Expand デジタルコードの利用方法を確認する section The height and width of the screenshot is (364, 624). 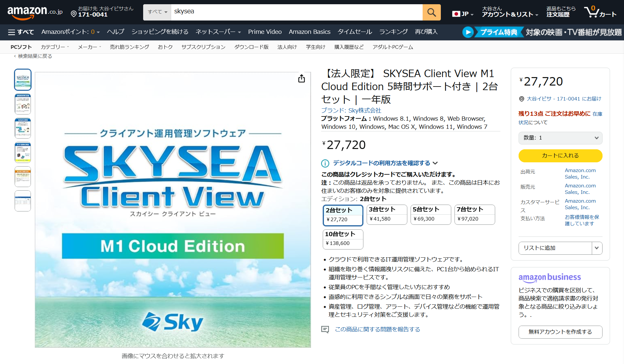[385, 163]
